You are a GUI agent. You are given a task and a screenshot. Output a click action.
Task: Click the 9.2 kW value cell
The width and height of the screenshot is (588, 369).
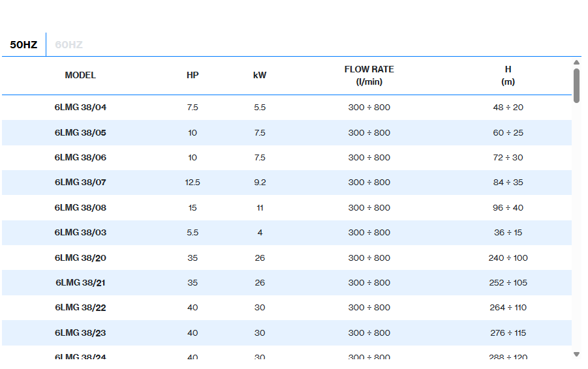coord(260,183)
